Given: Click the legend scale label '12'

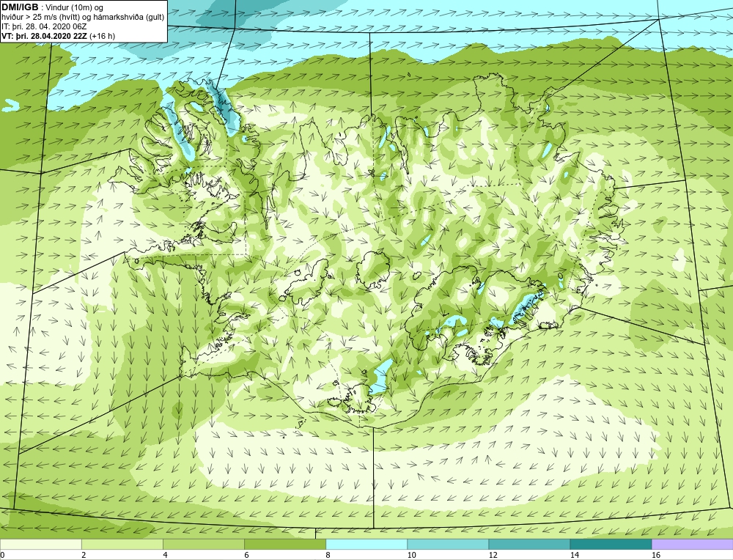Looking at the screenshot, I should pyautogui.click(x=493, y=555).
